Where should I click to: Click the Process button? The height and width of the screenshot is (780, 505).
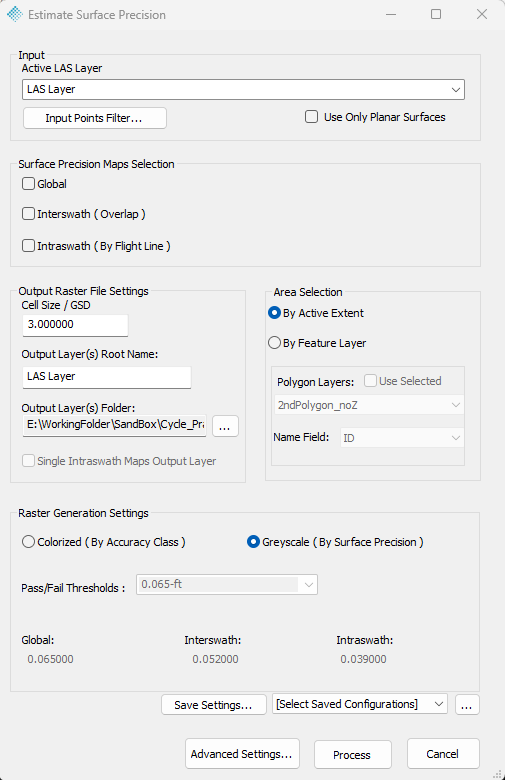pyautogui.click(x=353, y=755)
